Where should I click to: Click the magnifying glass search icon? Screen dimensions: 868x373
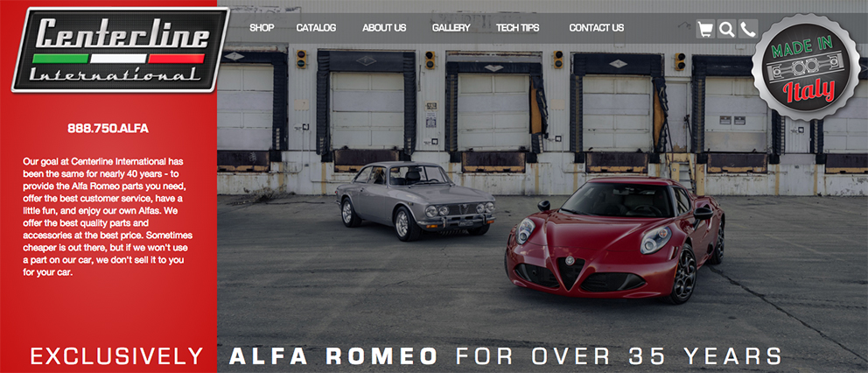727,29
